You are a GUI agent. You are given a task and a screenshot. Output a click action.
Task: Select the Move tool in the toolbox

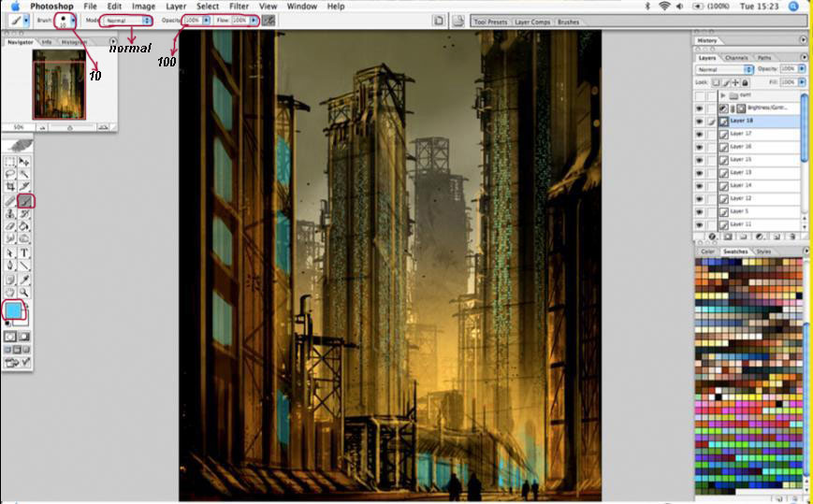(23, 162)
